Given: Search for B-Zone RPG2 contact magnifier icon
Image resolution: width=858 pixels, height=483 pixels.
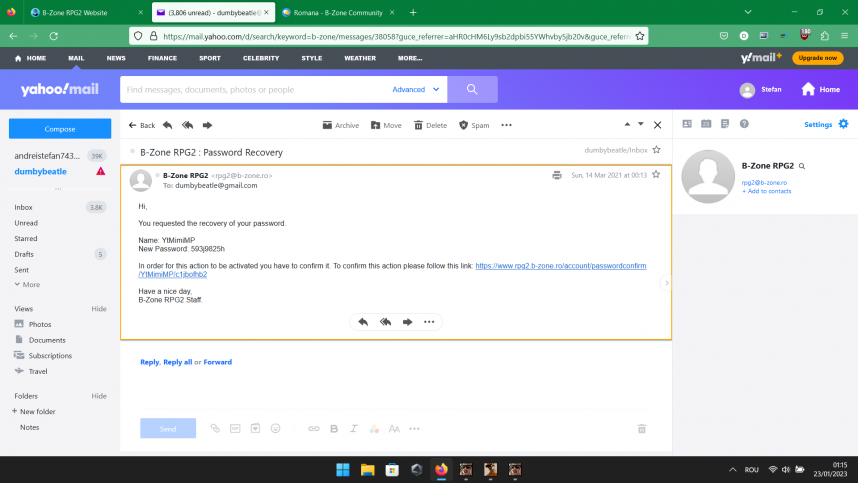Looking at the screenshot, I should click(802, 166).
